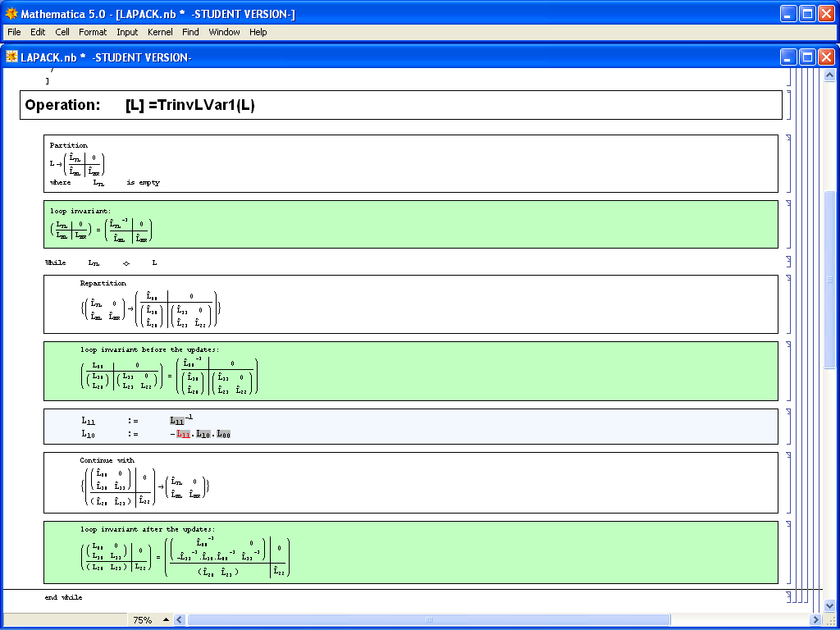
Task: Click the LAPACK.nb notebook document icon
Action: (11, 57)
